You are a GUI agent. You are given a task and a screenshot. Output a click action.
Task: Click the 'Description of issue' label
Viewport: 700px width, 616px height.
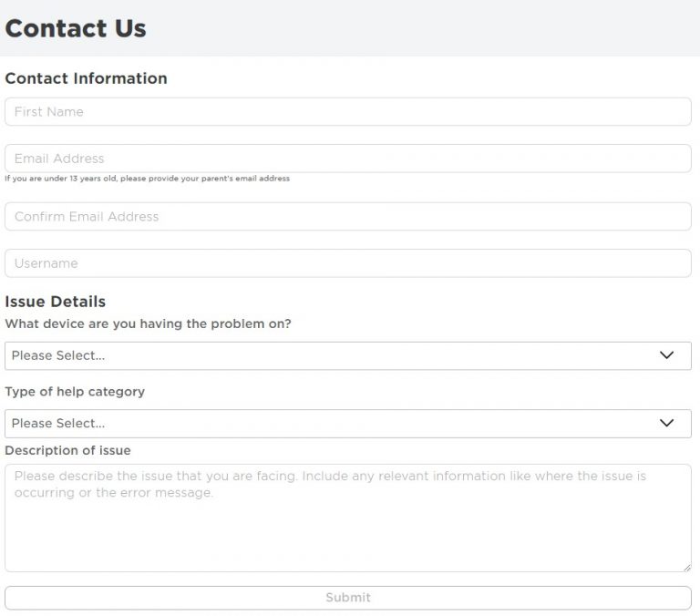point(67,450)
